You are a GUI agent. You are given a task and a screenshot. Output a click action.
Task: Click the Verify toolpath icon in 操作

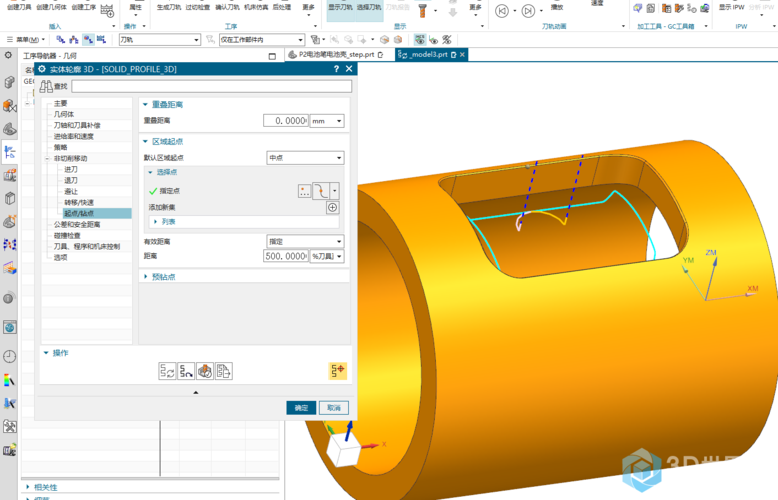(205, 371)
